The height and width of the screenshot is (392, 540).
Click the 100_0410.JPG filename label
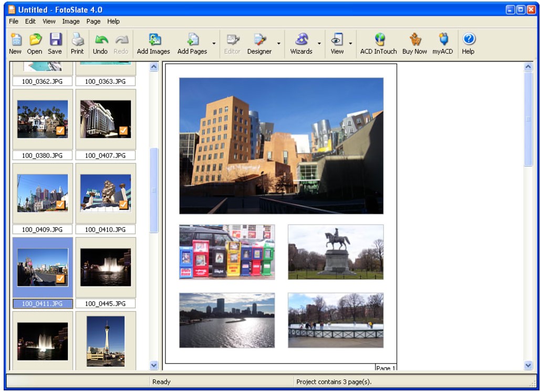point(106,230)
